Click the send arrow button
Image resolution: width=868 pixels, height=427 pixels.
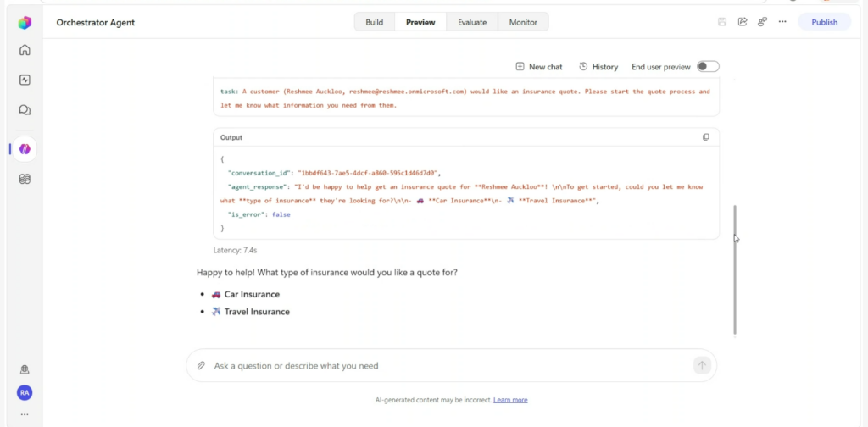tap(702, 366)
